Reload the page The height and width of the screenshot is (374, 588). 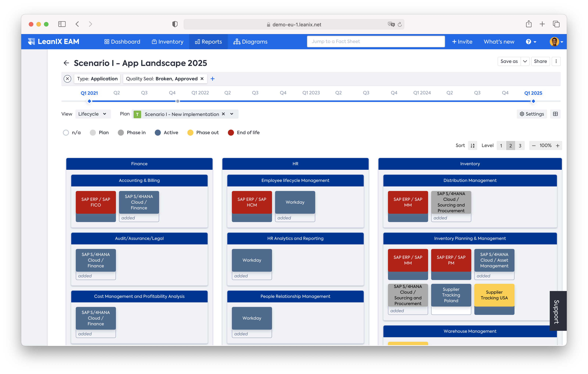click(400, 24)
